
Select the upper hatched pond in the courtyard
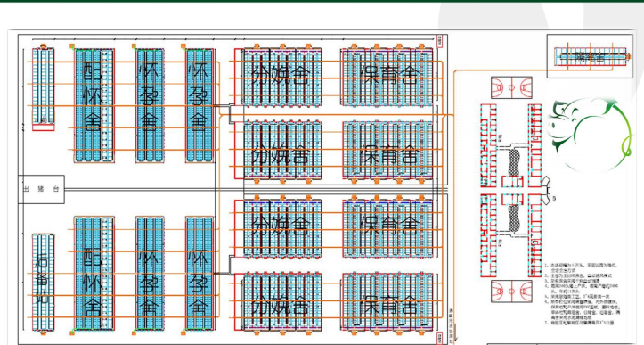pos(514,162)
